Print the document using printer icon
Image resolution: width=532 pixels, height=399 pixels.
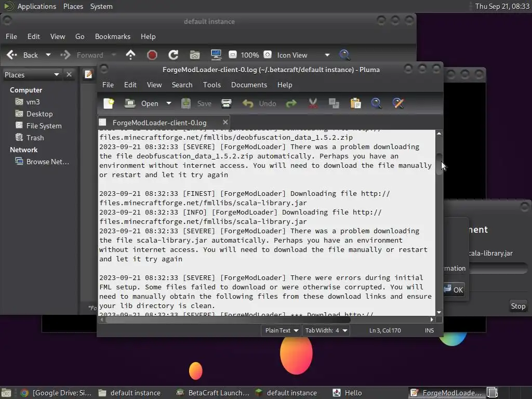[227, 103]
